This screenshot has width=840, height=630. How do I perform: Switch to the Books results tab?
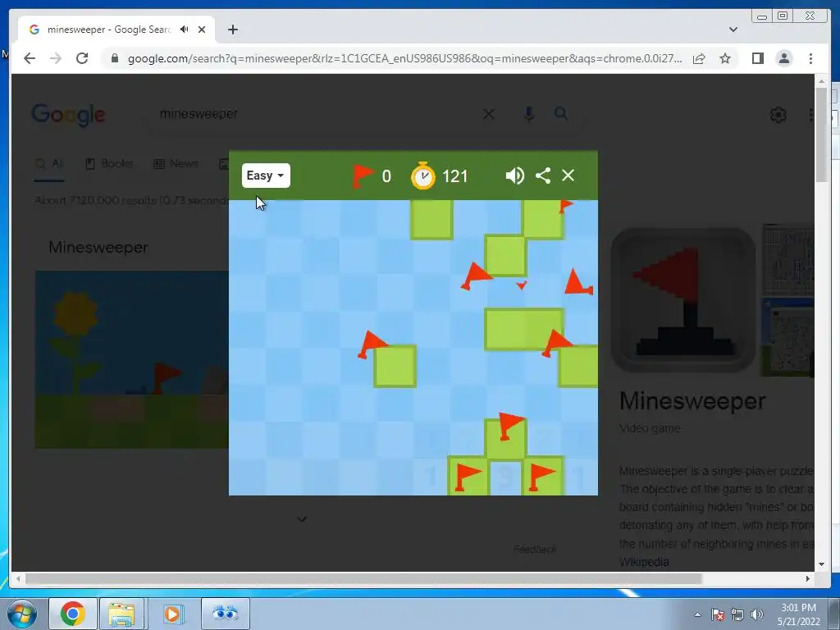coord(109,164)
